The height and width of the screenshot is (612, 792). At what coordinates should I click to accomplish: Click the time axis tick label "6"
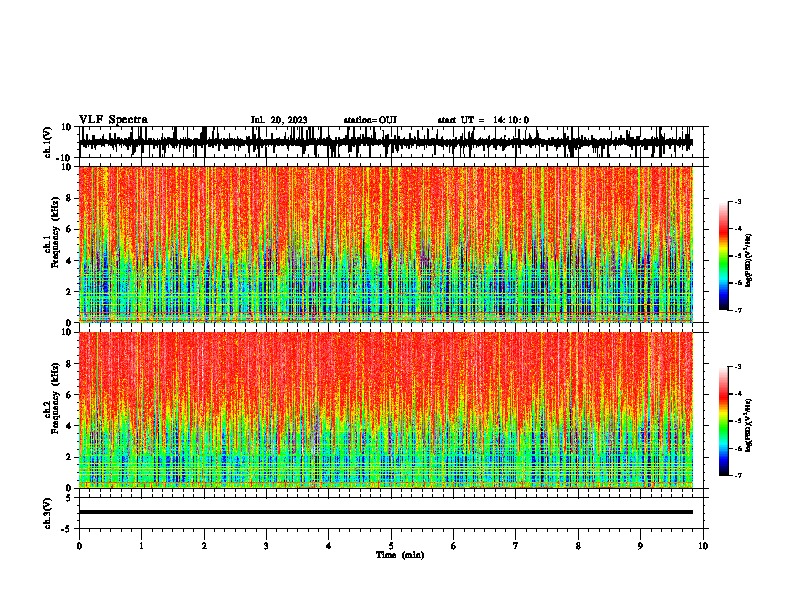[454, 546]
